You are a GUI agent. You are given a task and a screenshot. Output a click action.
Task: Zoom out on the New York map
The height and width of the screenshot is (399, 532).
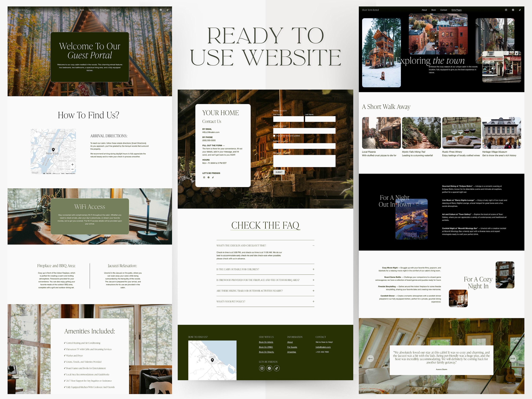[72, 169]
